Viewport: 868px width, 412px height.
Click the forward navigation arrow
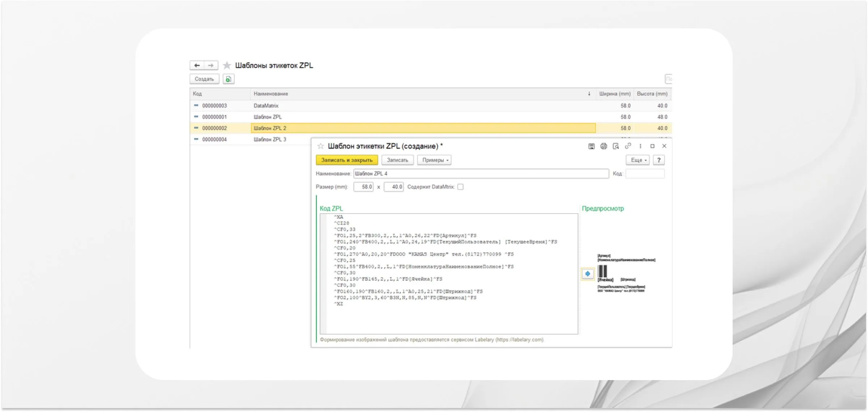[211, 66]
